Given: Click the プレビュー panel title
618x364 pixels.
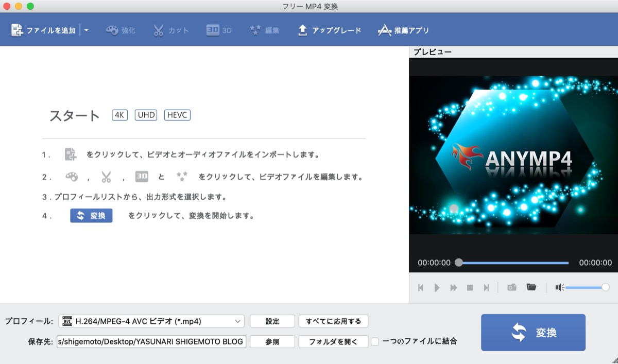Looking at the screenshot, I should click(433, 52).
